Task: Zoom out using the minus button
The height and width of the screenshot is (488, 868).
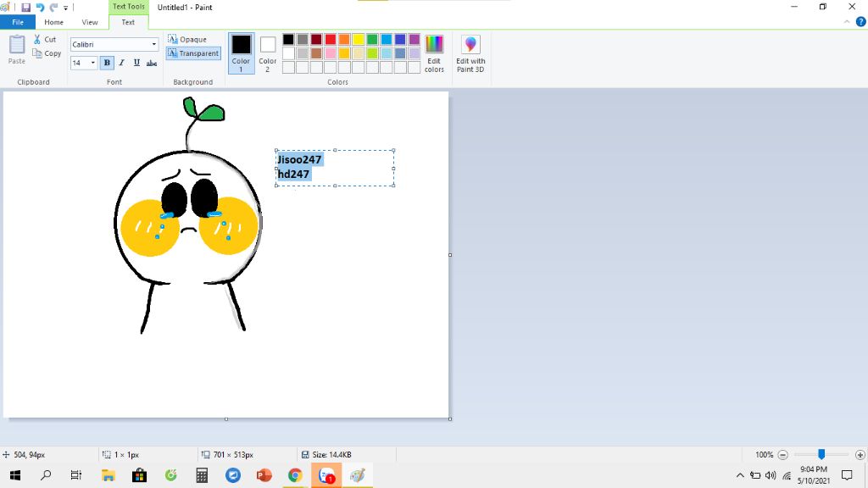Action: pyautogui.click(x=782, y=455)
